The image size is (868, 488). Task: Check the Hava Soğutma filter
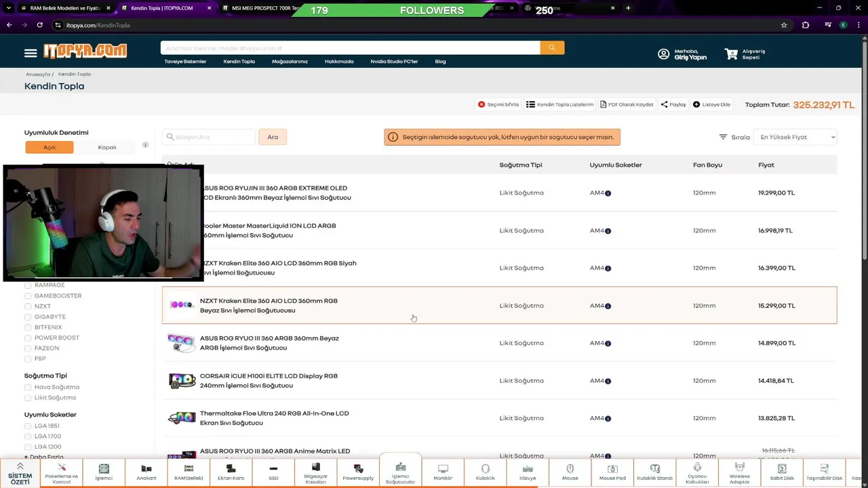click(28, 387)
